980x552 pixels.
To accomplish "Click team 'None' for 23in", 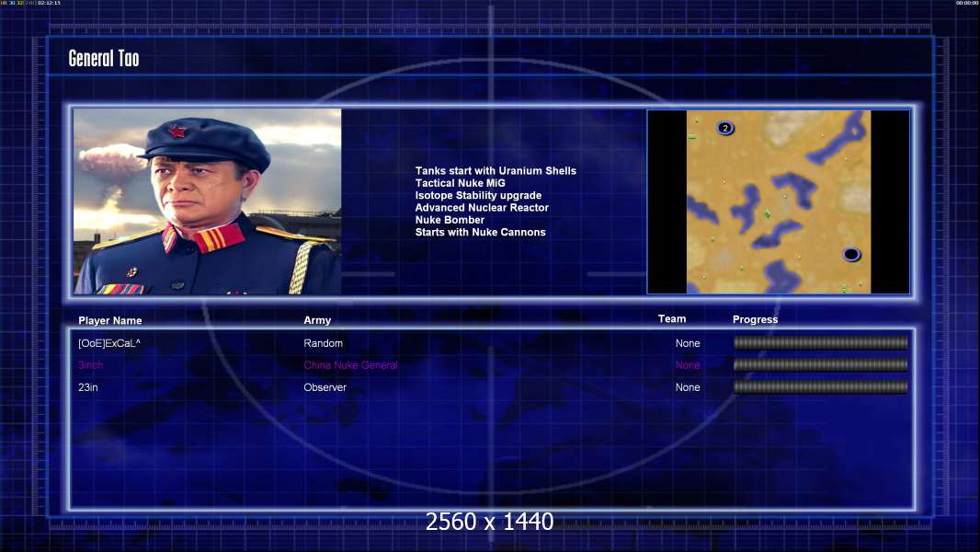I will (x=688, y=387).
